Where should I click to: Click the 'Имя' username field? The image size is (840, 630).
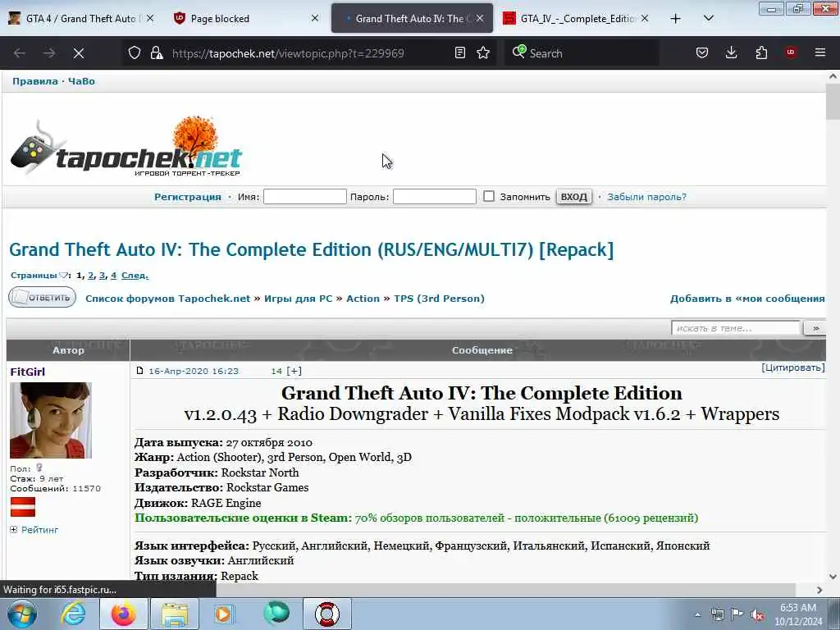click(305, 197)
